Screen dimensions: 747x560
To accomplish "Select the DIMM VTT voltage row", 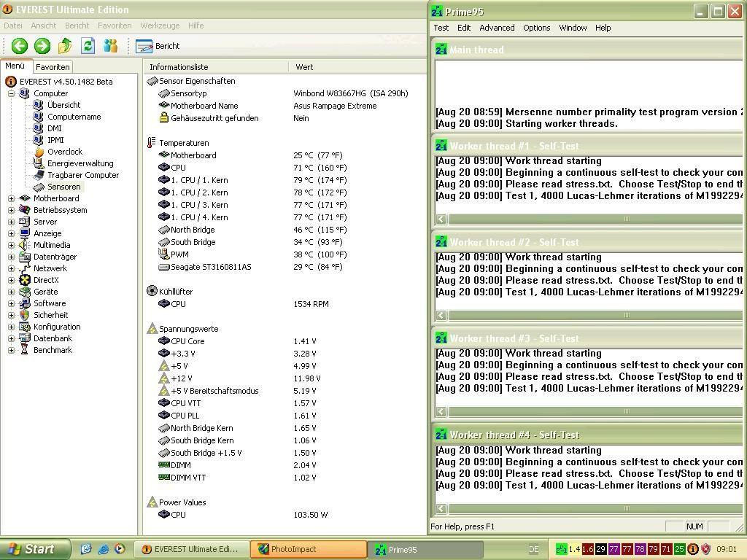I will [x=285, y=477].
